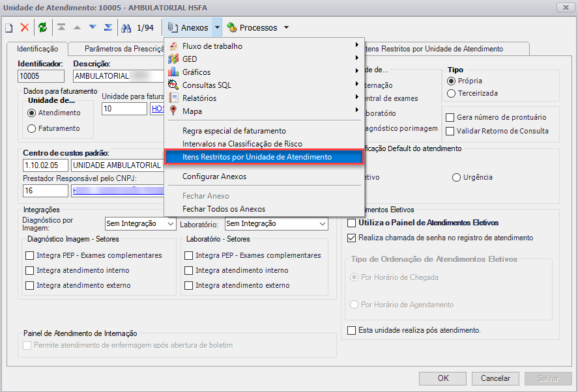
Task: Click the GED menu icon
Action: [173, 59]
